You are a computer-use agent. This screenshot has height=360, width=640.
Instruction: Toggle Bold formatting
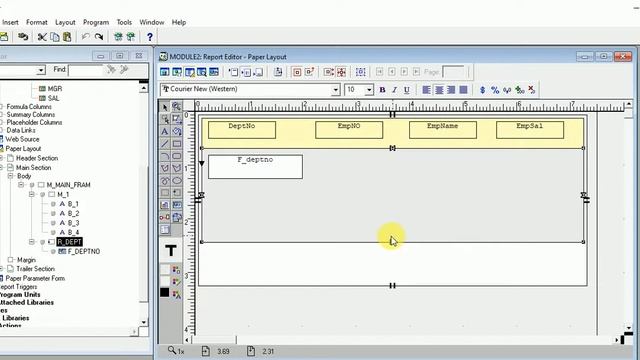coord(382,90)
